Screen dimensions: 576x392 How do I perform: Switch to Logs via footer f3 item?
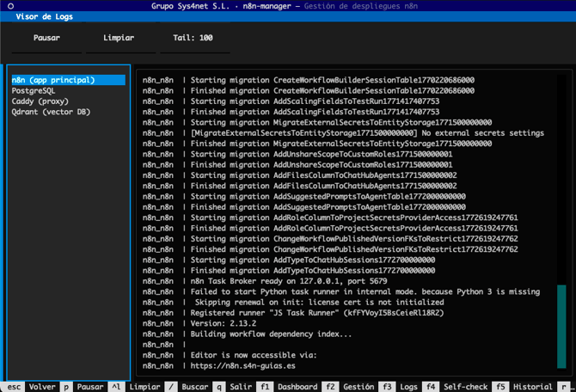(x=407, y=387)
